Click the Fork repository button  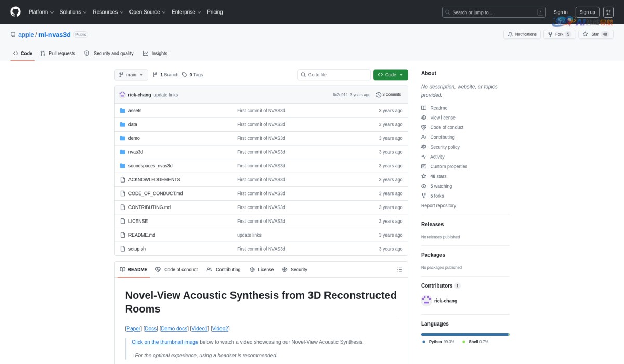coord(556,34)
